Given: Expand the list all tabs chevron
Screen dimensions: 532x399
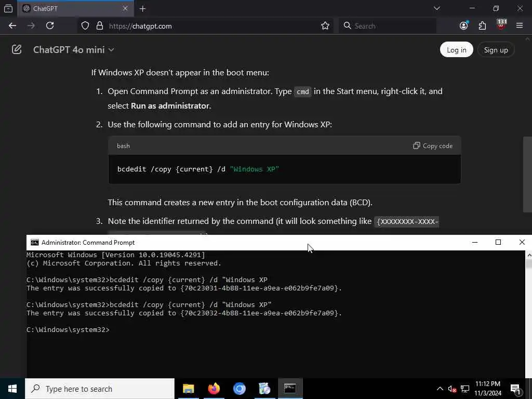Looking at the screenshot, I should (x=436, y=8).
